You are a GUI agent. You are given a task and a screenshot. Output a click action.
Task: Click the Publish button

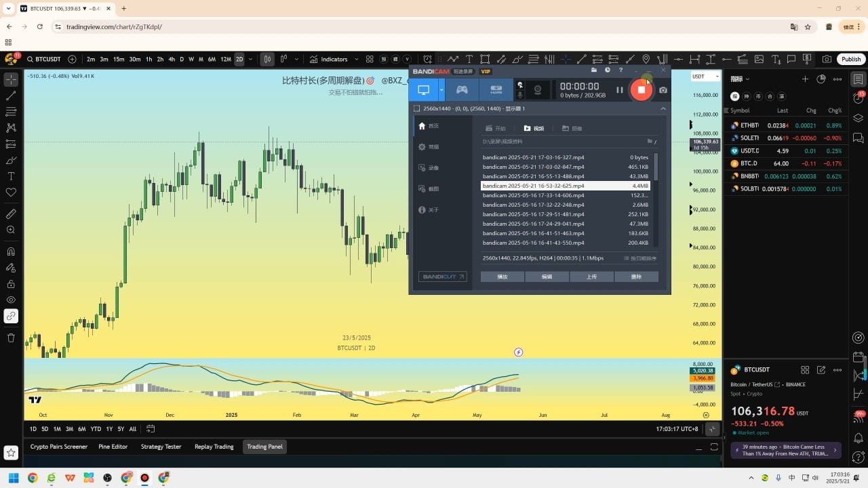[x=850, y=59]
